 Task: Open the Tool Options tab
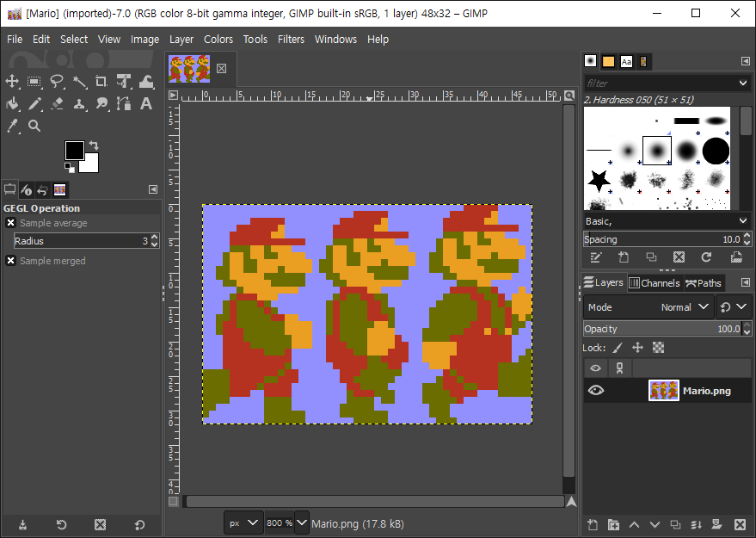tap(9, 189)
